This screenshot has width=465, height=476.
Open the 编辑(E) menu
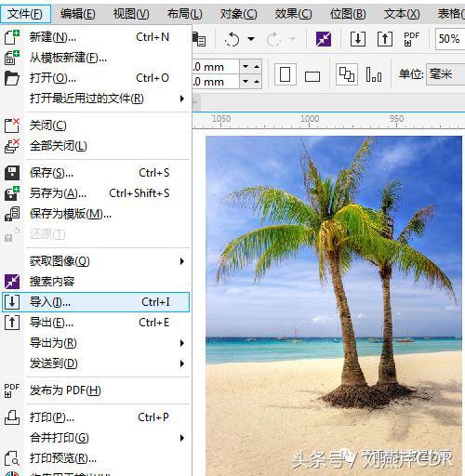coord(78,14)
